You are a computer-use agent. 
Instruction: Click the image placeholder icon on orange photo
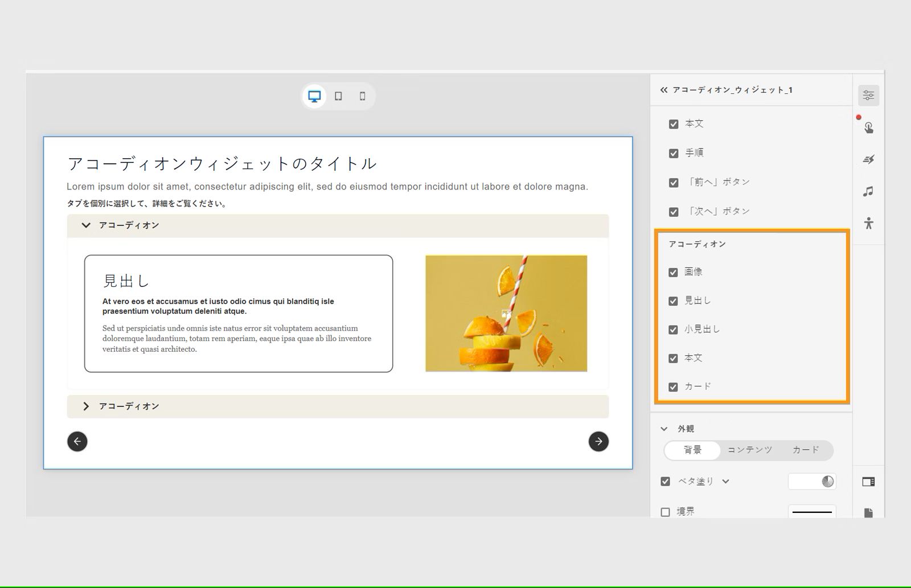point(506,314)
